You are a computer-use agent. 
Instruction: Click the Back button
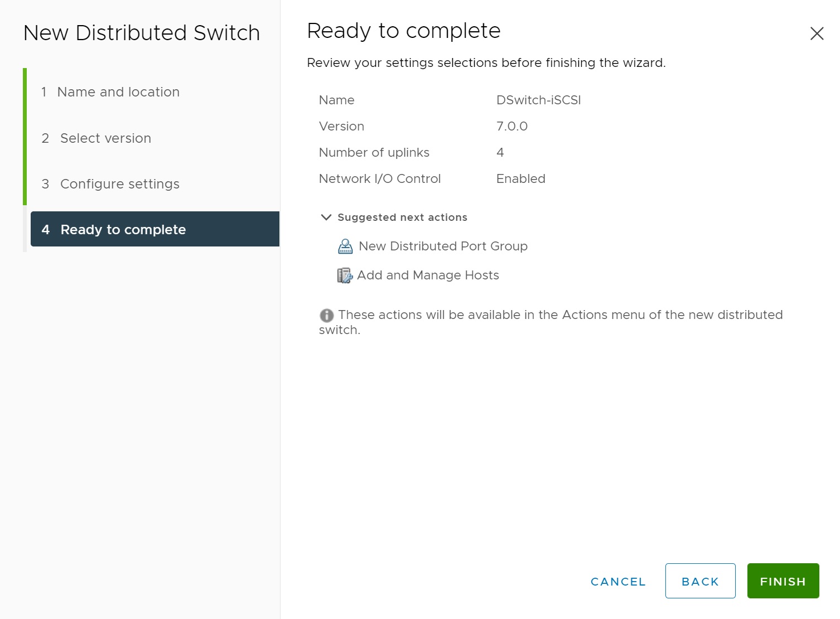700,581
